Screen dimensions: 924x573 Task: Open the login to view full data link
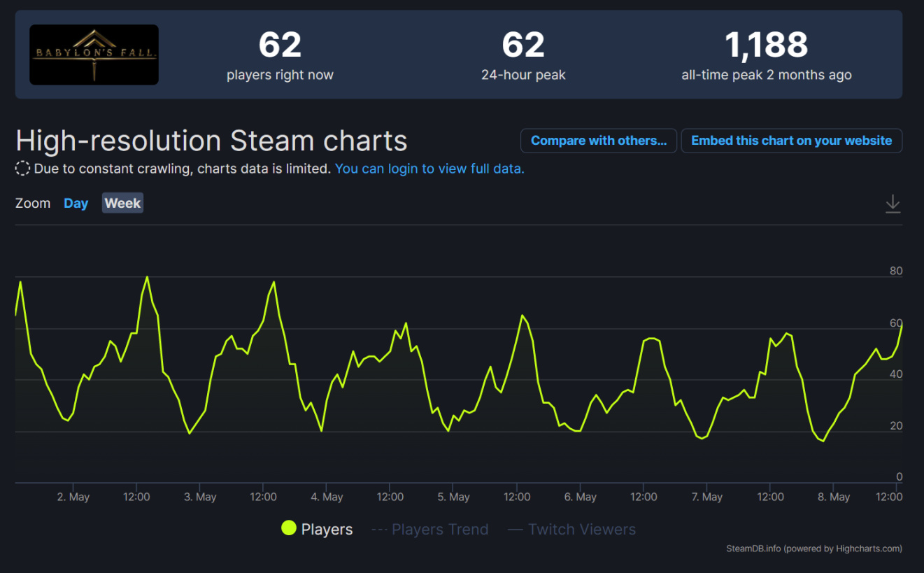pyautogui.click(x=429, y=169)
